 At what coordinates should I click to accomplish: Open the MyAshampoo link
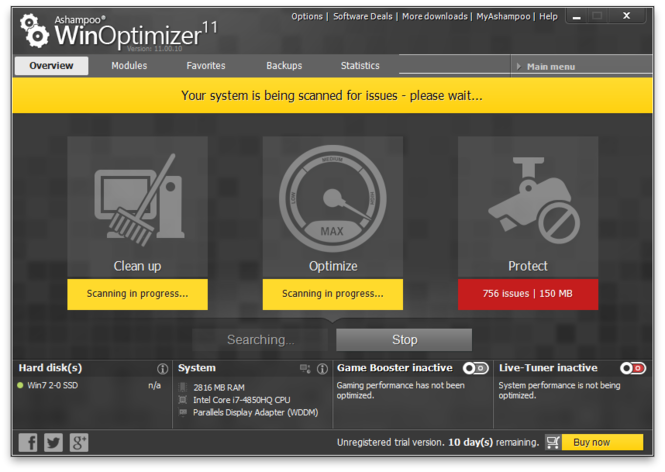click(503, 17)
